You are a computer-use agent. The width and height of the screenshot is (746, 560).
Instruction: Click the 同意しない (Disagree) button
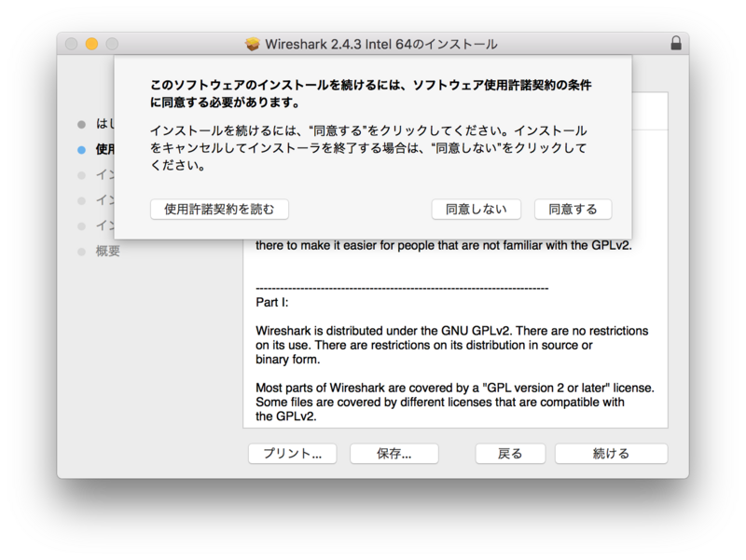[x=476, y=209]
